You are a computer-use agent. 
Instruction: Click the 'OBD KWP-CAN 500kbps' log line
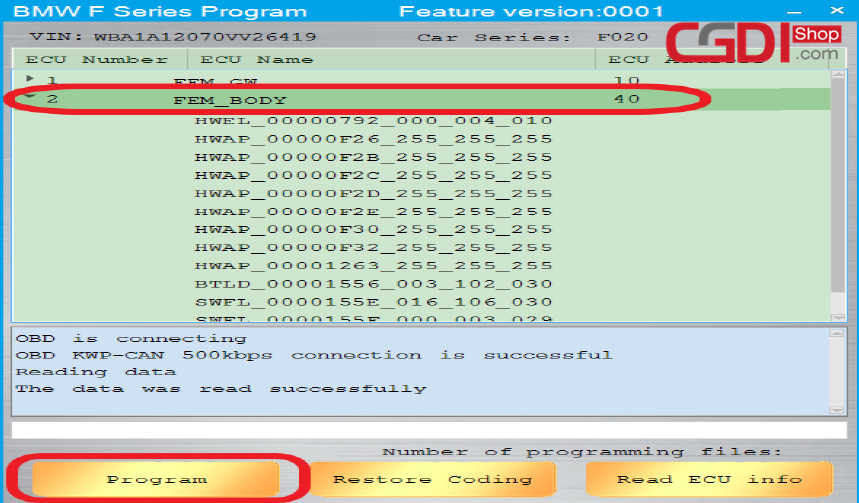pyautogui.click(x=314, y=355)
